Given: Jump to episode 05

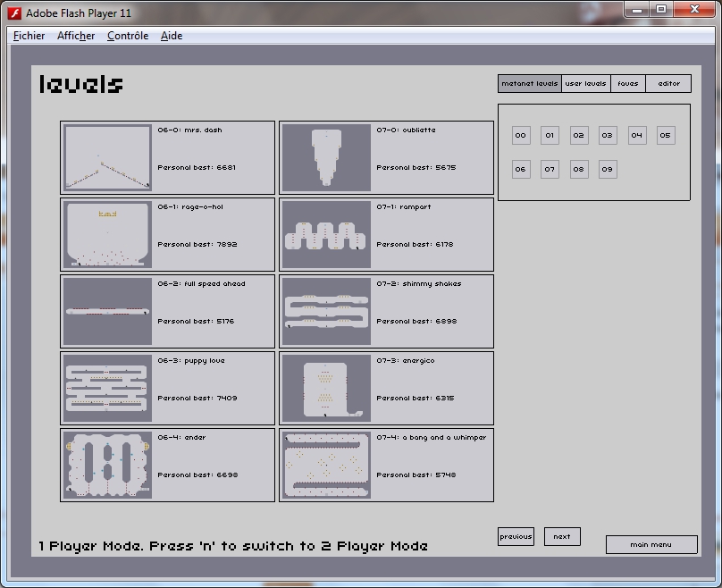Looking at the screenshot, I should coord(665,136).
